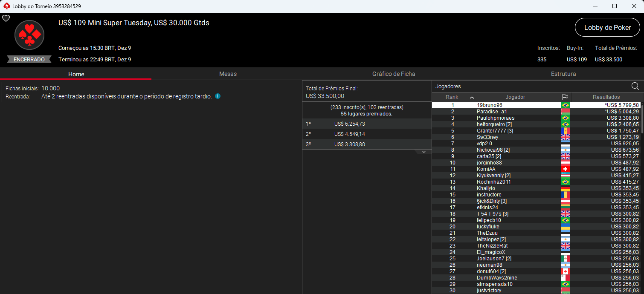The width and height of the screenshot is (644, 294).
Task: Expand the prize payouts list chevron
Action: click(424, 152)
